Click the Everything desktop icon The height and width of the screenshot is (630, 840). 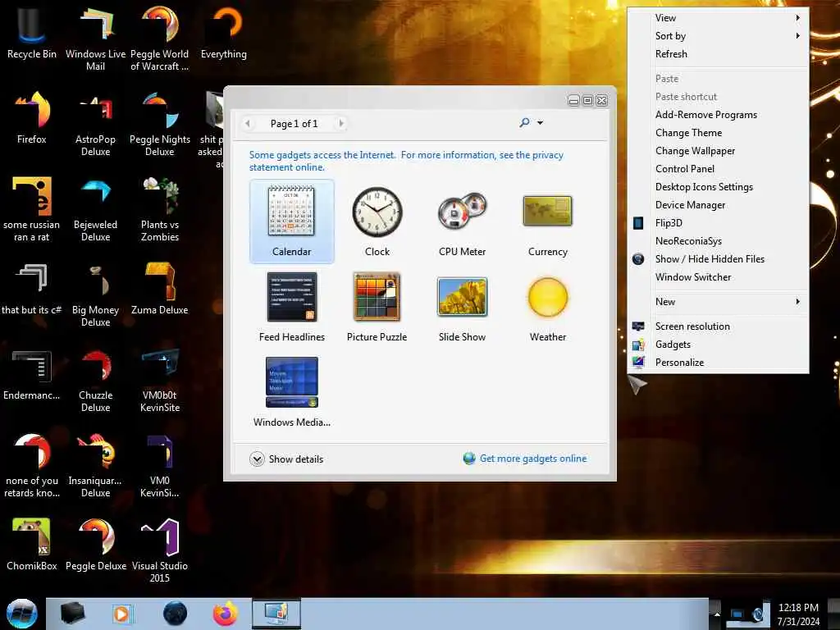coord(224,32)
